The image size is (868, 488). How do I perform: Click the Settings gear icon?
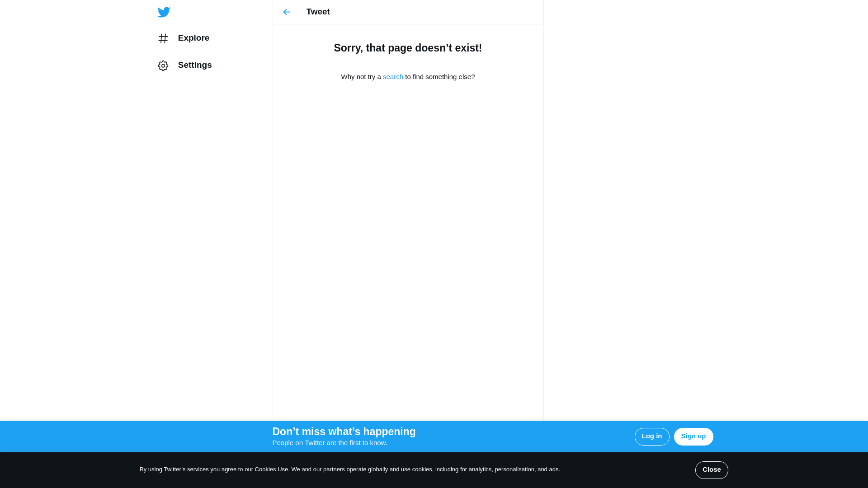click(163, 66)
